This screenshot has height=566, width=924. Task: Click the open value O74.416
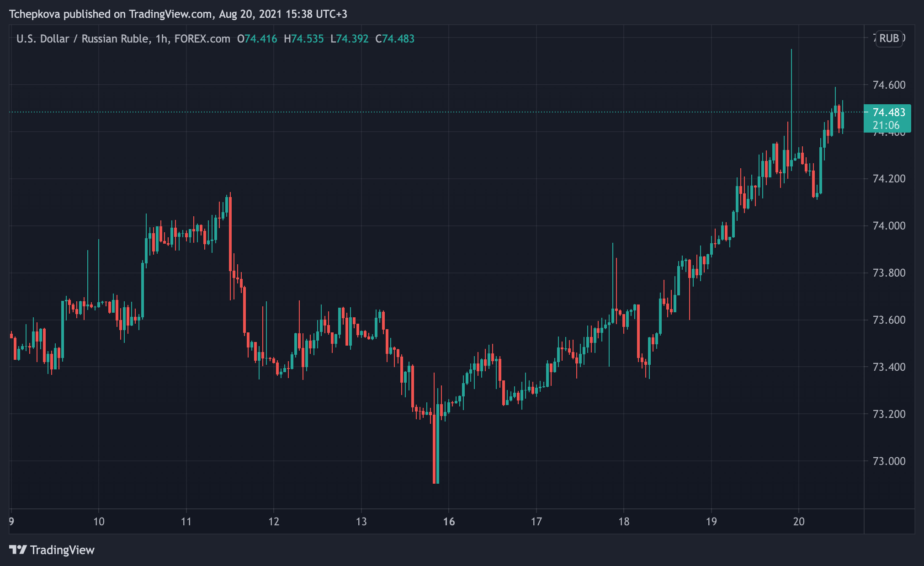[257, 39]
